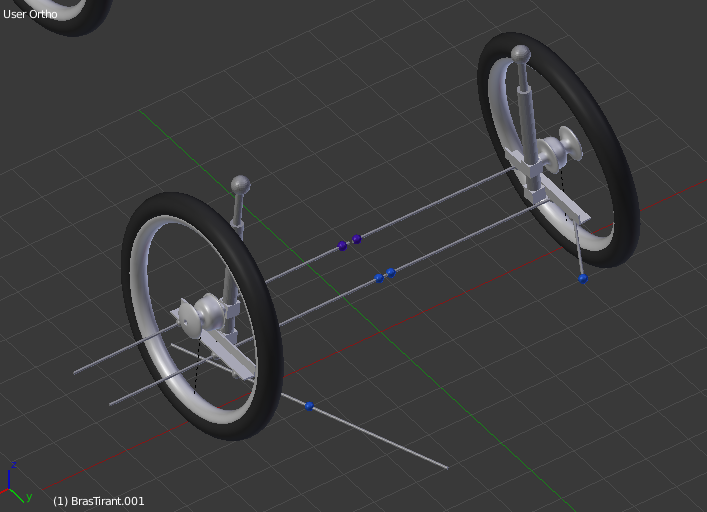This screenshot has height=512, width=707.
Task: Click the BrasTirant.001 object name label
Action: (x=98, y=501)
